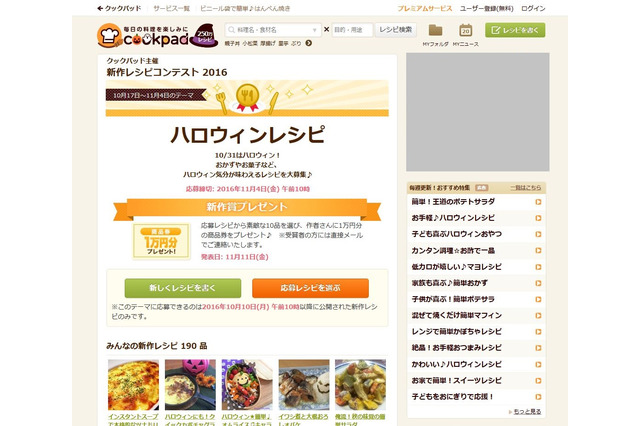Click the purple 250万レシピ witch hat badge
The image size is (640, 426).
[x=204, y=35]
